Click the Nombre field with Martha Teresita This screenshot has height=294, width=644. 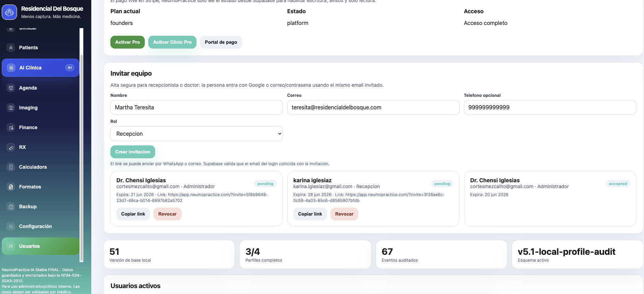coord(196,107)
